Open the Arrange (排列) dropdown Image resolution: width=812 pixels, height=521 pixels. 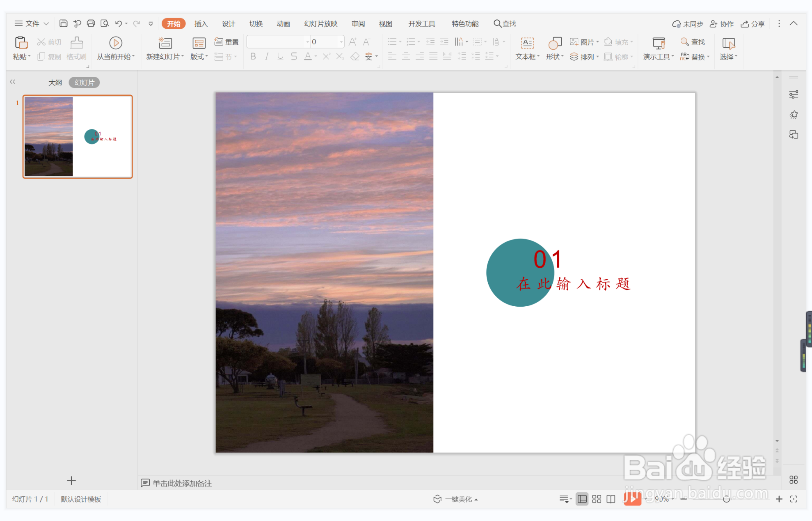584,57
